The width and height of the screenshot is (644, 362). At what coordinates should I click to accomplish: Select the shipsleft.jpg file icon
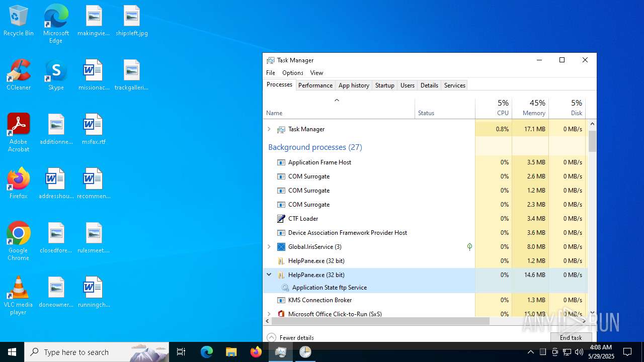132,21
